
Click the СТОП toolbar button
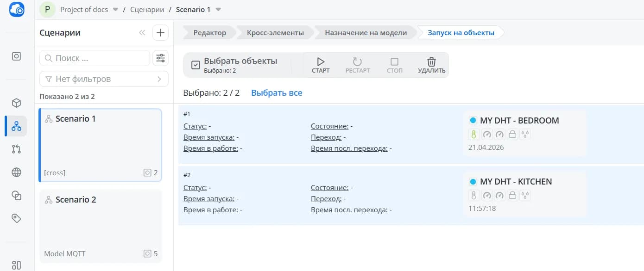pos(395,65)
